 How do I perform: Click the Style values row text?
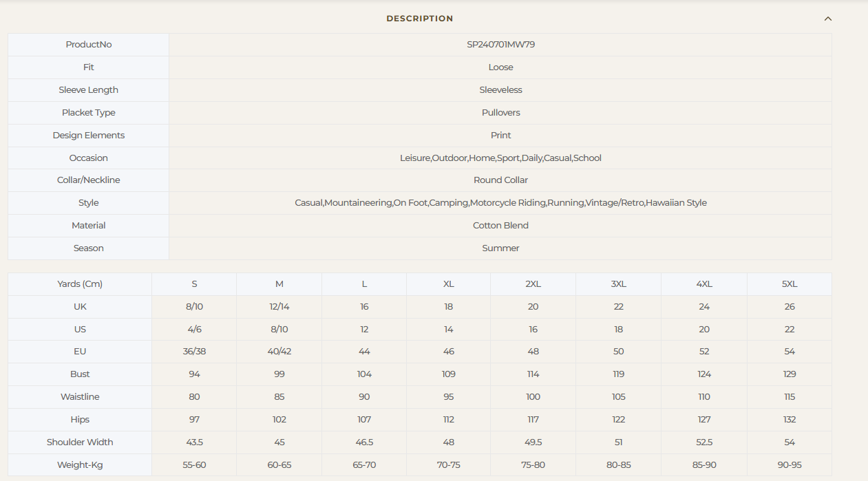pos(500,203)
